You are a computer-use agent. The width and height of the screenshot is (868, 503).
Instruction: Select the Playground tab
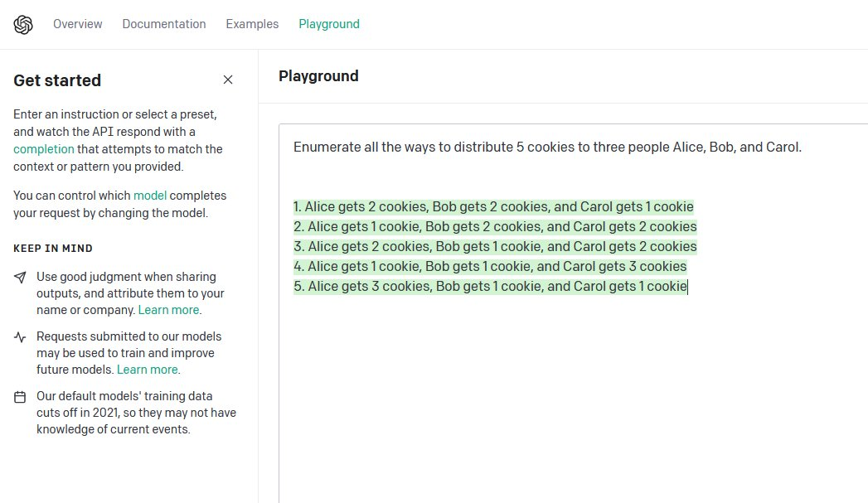pyautogui.click(x=329, y=24)
